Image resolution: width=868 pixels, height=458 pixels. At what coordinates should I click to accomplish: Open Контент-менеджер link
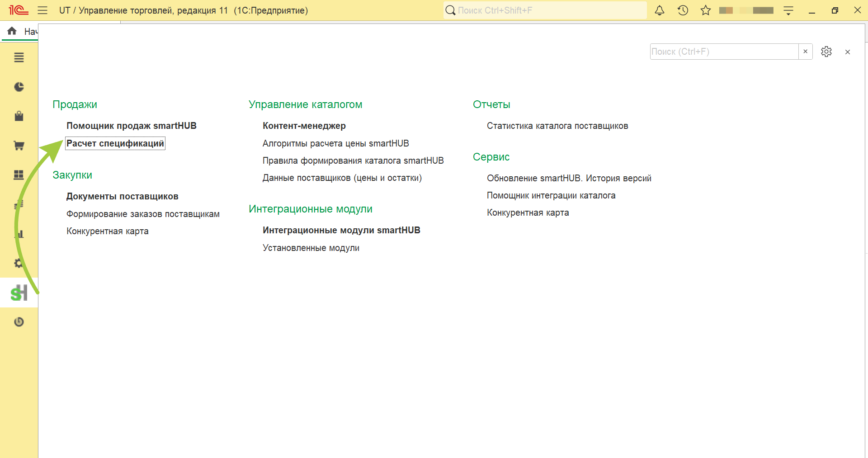click(304, 126)
